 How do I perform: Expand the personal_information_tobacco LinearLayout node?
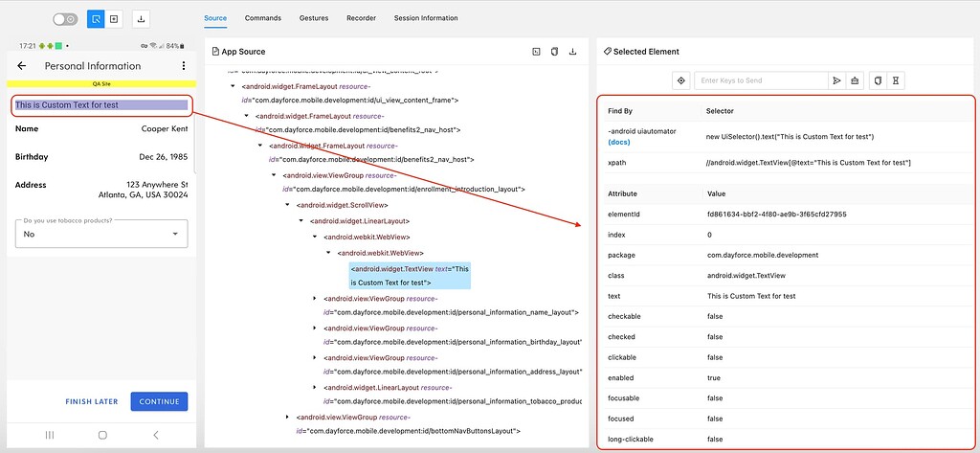(x=314, y=388)
